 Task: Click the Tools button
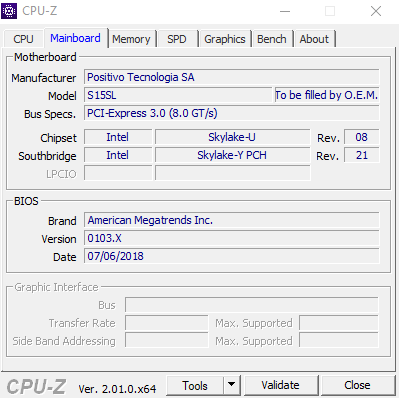coord(195,385)
